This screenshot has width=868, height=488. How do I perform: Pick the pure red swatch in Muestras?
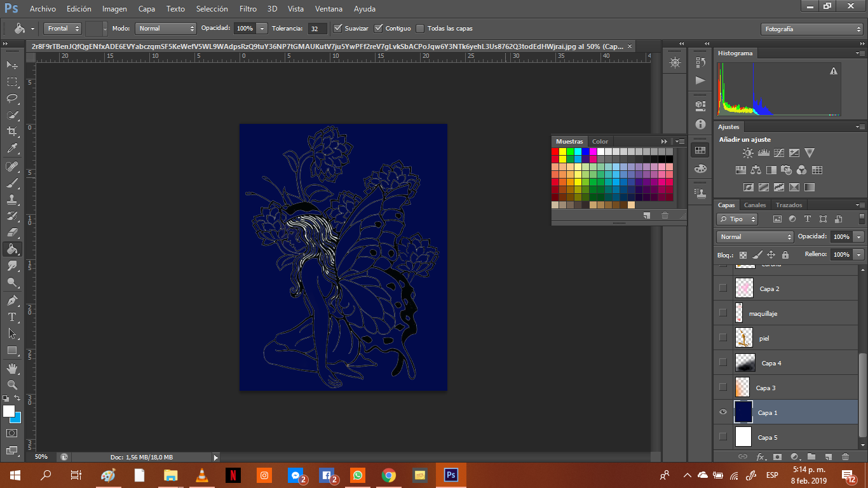tap(555, 151)
